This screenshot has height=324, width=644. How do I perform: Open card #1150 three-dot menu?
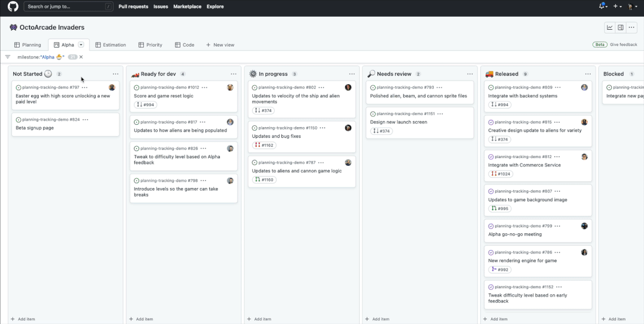point(323,128)
